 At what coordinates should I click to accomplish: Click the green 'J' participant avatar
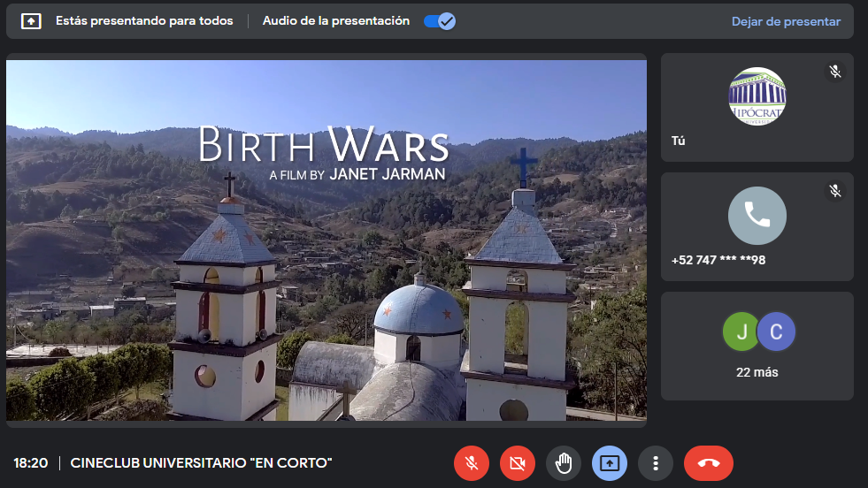[741, 332]
